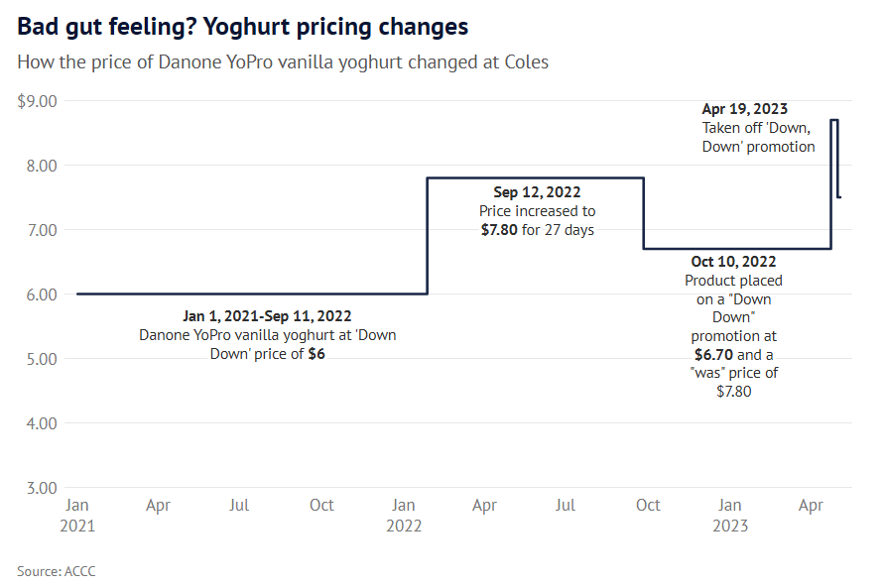Image resolution: width=884 pixels, height=588 pixels.
Task: Click the bold "$6.70" promotion price text
Action: (712, 354)
